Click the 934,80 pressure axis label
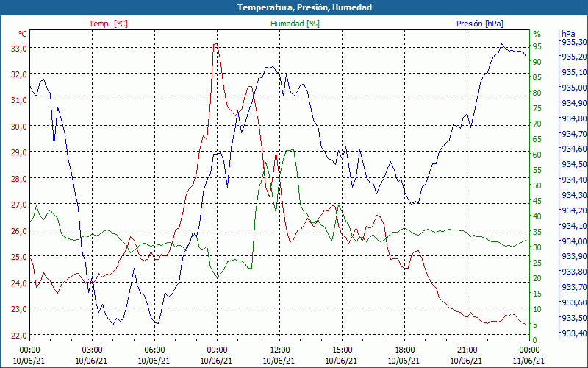588x368 pixels. coord(574,118)
